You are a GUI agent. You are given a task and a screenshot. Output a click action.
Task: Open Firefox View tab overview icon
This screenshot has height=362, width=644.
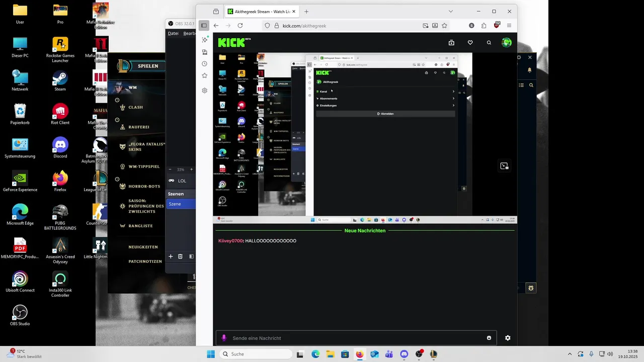point(216,12)
